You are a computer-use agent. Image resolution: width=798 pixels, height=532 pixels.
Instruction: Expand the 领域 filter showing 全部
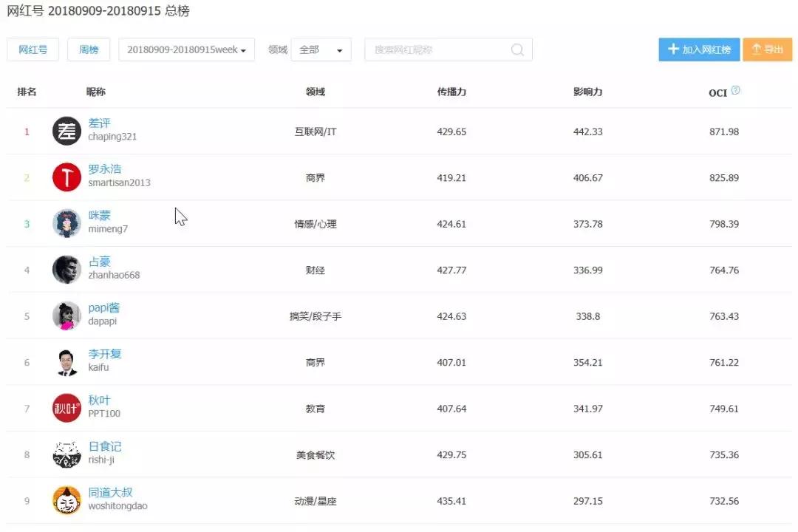(x=321, y=50)
